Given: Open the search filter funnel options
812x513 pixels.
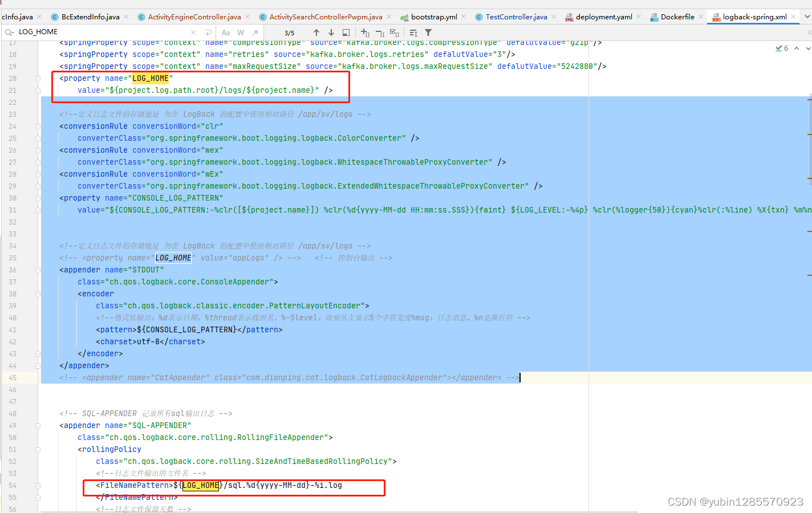Looking at the screenshot, I should (x=428, y=32).
